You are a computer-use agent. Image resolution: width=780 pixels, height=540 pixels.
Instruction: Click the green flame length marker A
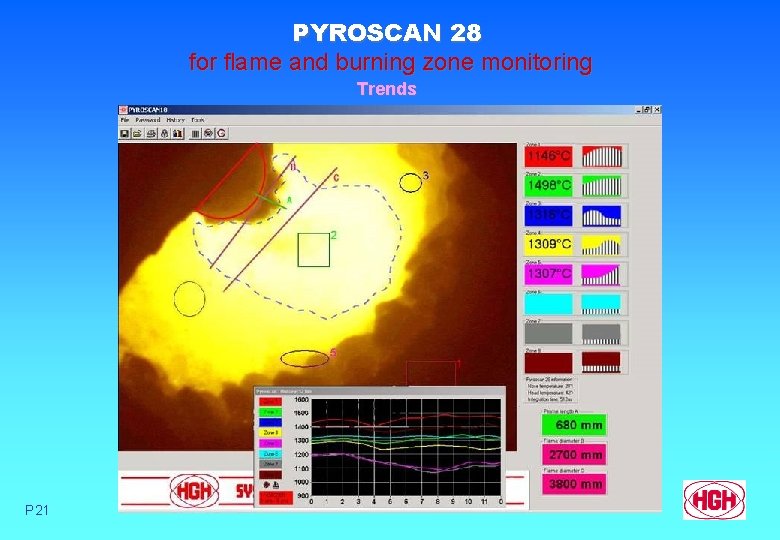click(x=273, y=200)
